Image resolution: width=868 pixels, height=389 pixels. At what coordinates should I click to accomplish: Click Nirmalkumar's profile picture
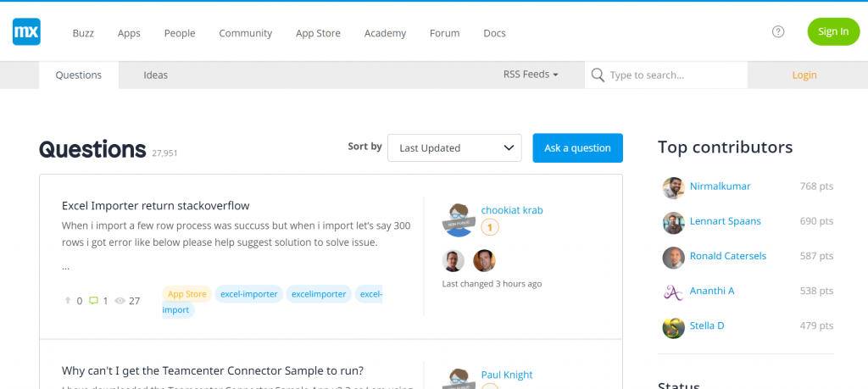tap(673, 187)
